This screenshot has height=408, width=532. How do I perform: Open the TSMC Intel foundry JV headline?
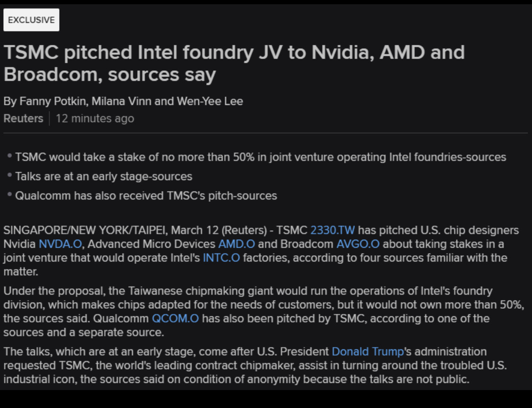click(234, 63)
